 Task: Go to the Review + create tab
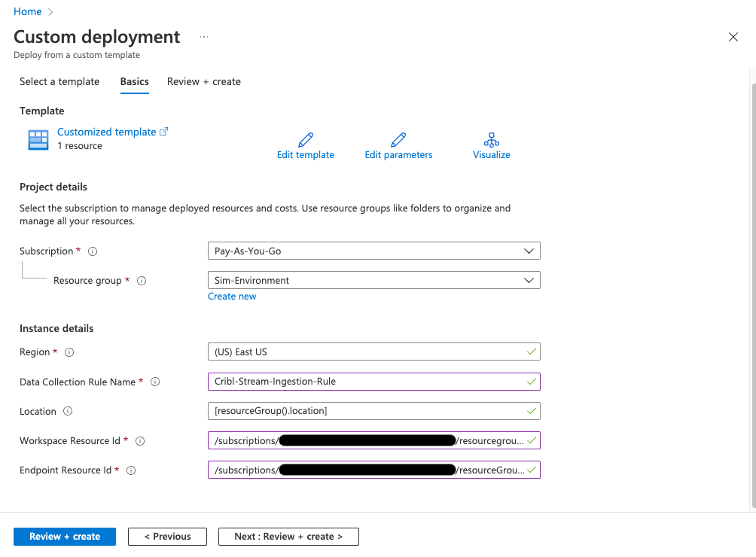[x=203, y=81]
